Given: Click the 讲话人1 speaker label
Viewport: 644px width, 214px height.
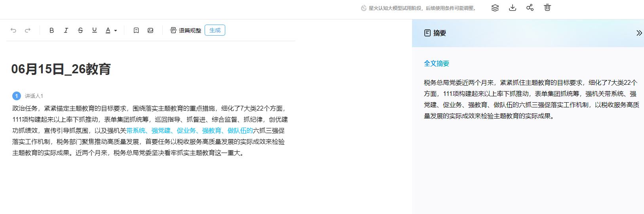Looking at the screenshot, I should pyautogui.click(x=34, y=96).
